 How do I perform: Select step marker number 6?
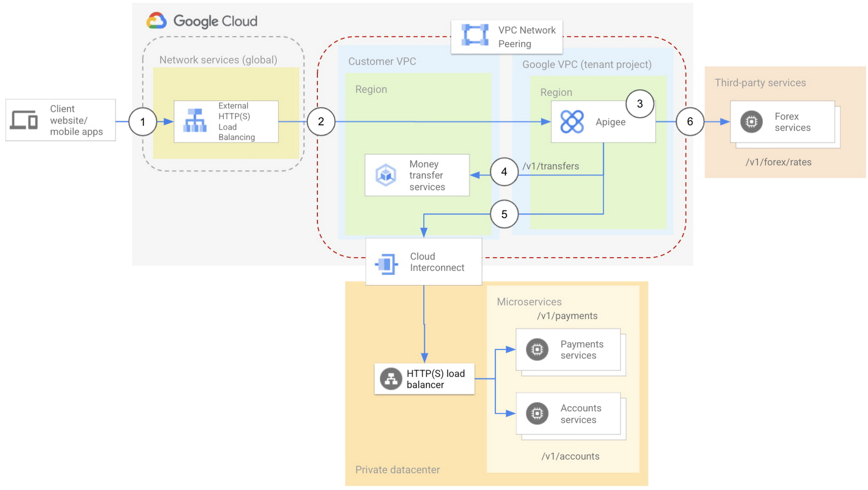690,122
